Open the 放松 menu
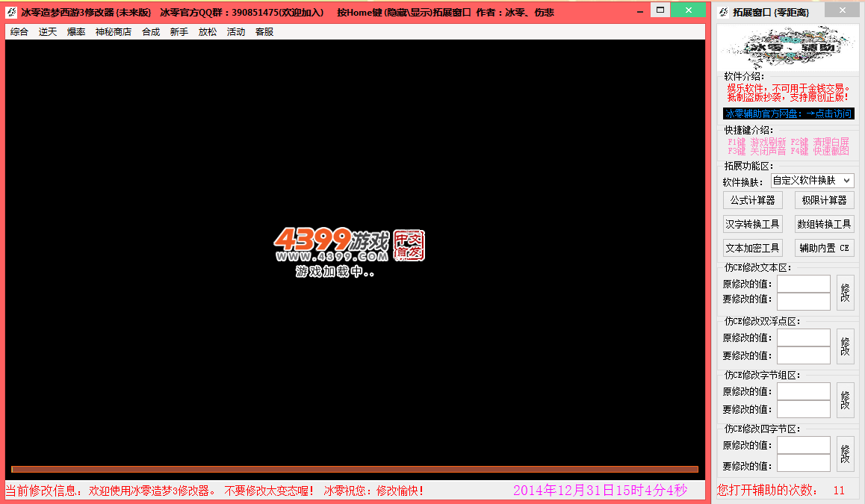The image size is (865, 504). pyautogui.click(x=208, y=32)
